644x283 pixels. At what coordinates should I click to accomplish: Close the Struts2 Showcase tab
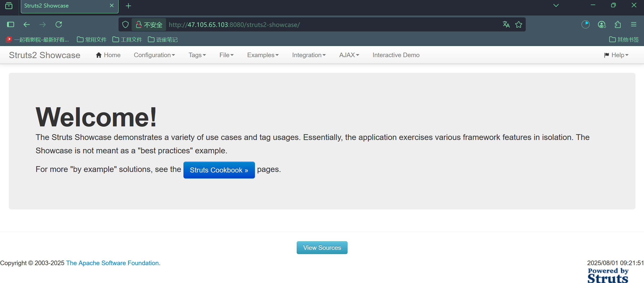[112, 6]
